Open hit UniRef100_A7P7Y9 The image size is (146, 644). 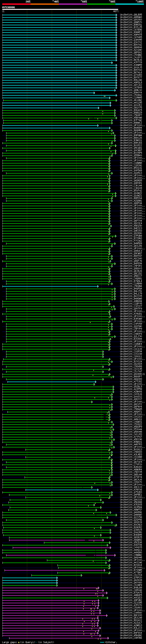pos(131,63)
